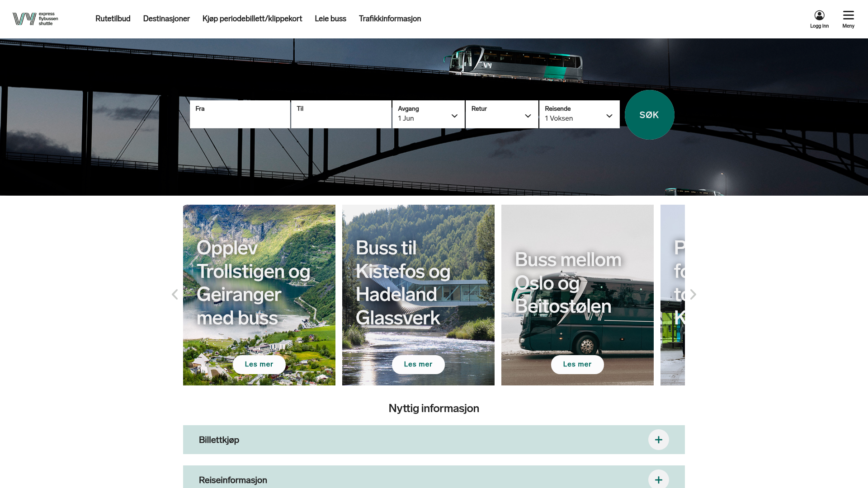Open the Retur date dropdown
Viewport: 868px width, 488px height.
click(x=502, y=114)
